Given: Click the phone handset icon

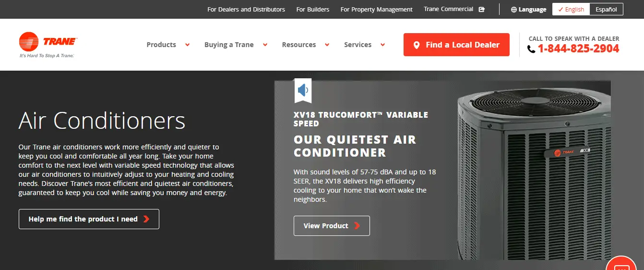Looking at the screenshot, I should coord(531,49).
